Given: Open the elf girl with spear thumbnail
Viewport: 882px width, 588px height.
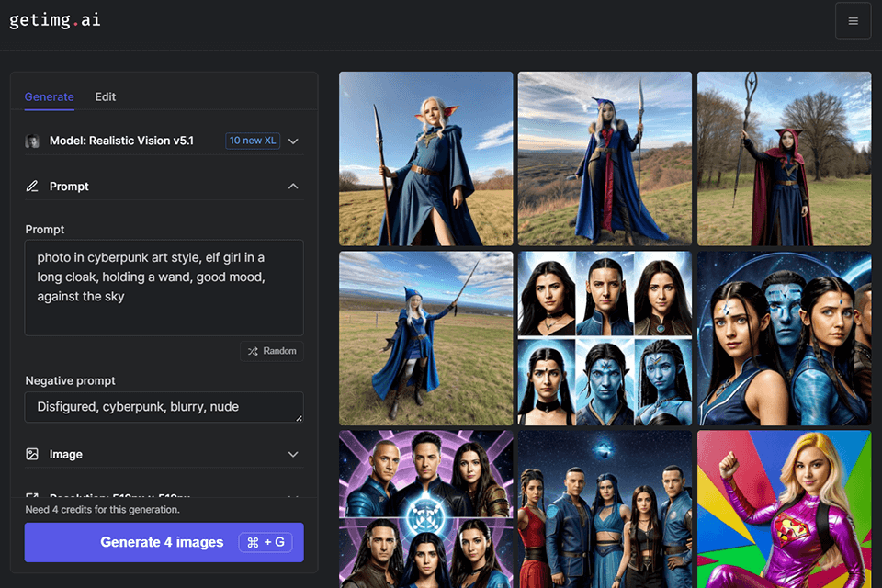Looking at the screenshot, I should tap(425, 159).
